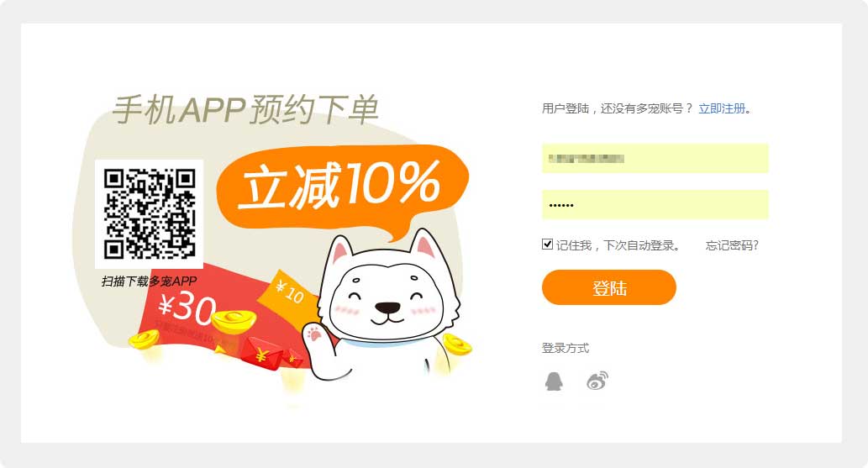The height and width of the screenshot is (468, 868).
Task: Open the 忘记密码? link
Action: (732, 245)
